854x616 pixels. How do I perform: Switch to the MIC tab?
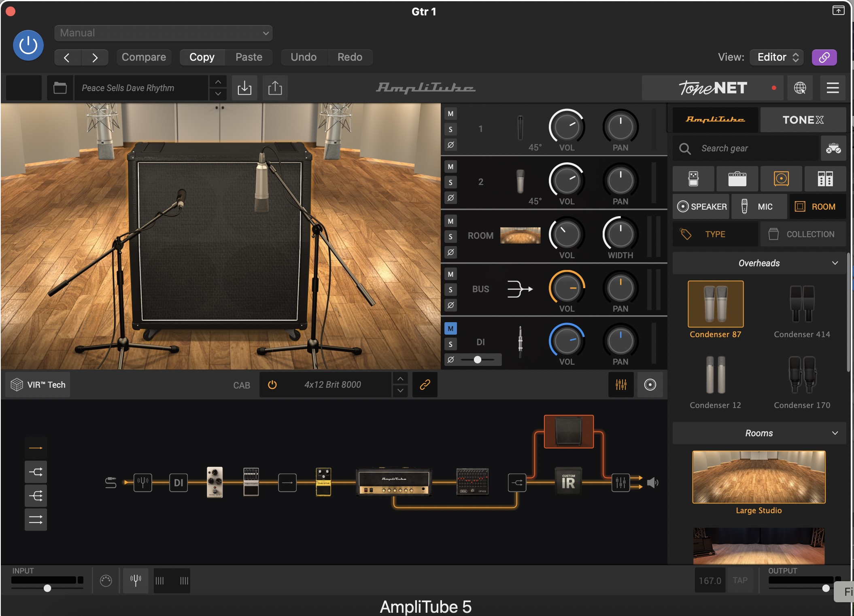click(759, 206)
